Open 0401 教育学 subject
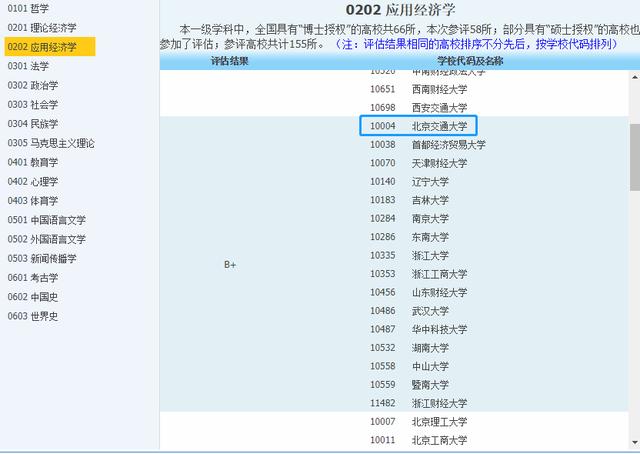 [33, 162]
